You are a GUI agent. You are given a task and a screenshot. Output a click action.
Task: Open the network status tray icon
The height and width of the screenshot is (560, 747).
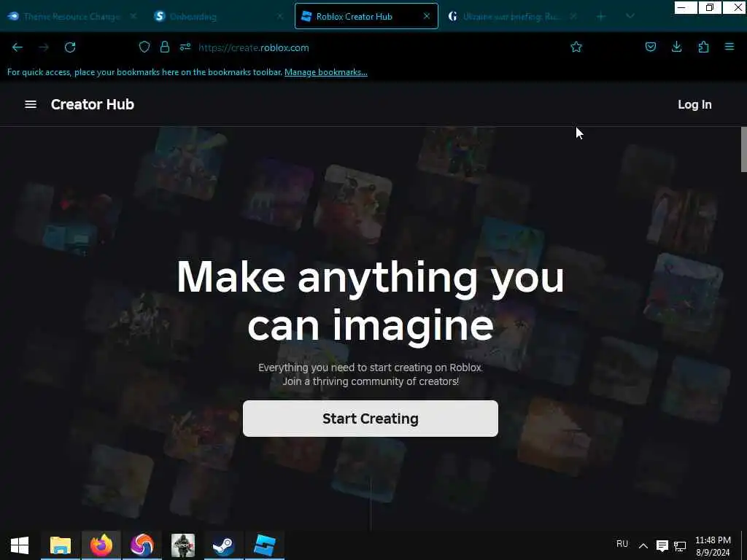coord(680,545)
